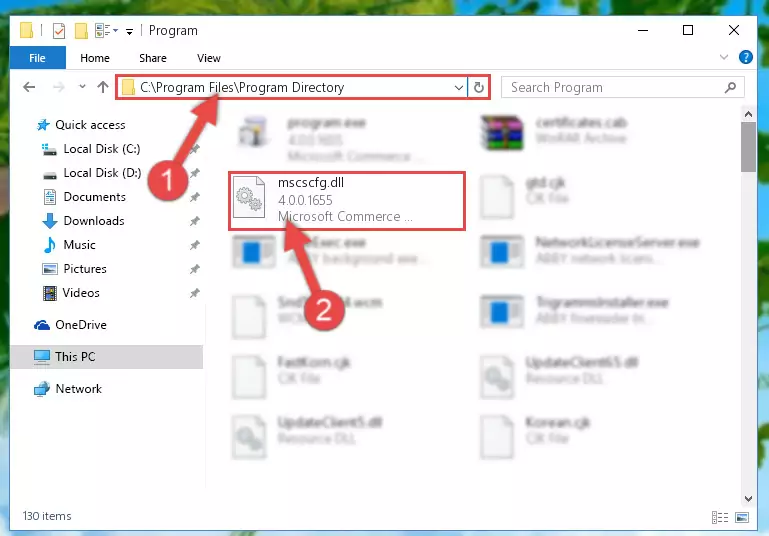
Task: Click pin icon beside Documents
Action: tap(195, 197)
